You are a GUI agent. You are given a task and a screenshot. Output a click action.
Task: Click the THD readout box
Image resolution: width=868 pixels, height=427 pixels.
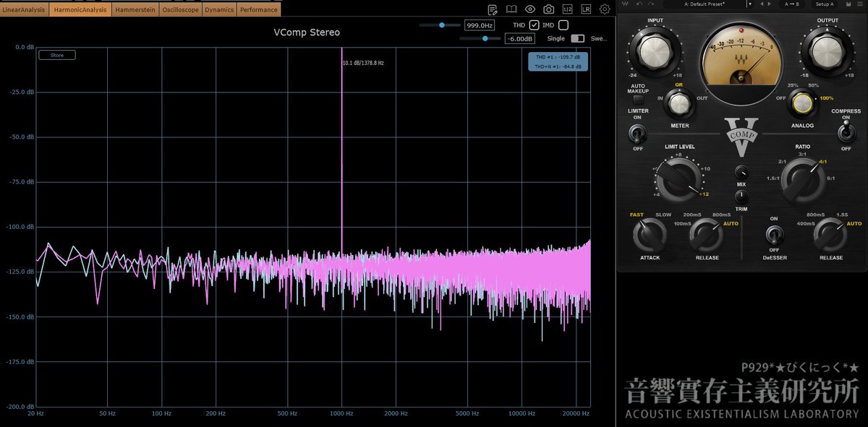tap(558, 61)
